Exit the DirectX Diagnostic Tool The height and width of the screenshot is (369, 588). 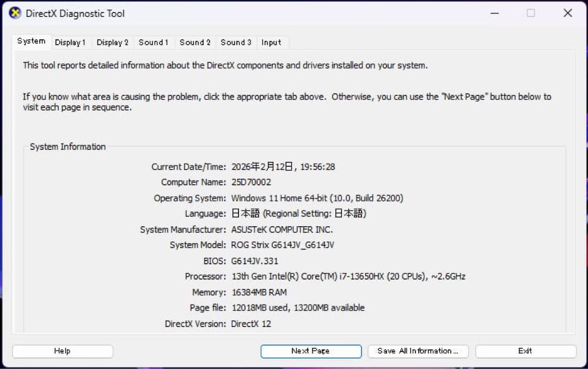tap(525, 351)
